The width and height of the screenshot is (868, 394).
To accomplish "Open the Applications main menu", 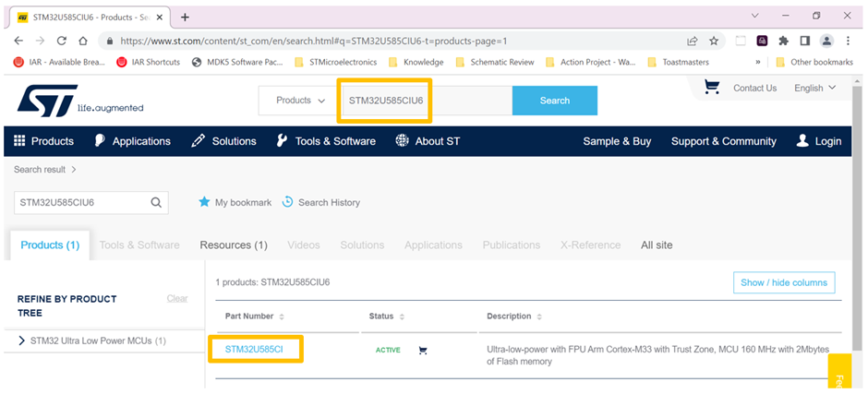I will 132,141.
